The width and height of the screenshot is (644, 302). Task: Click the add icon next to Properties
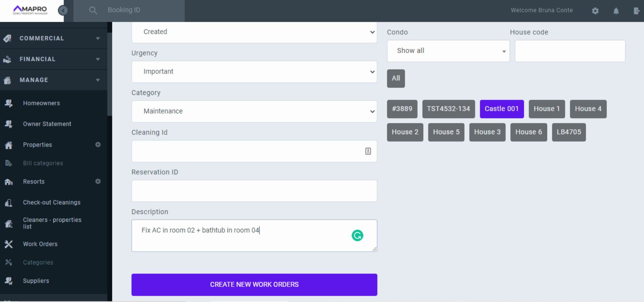98,145
